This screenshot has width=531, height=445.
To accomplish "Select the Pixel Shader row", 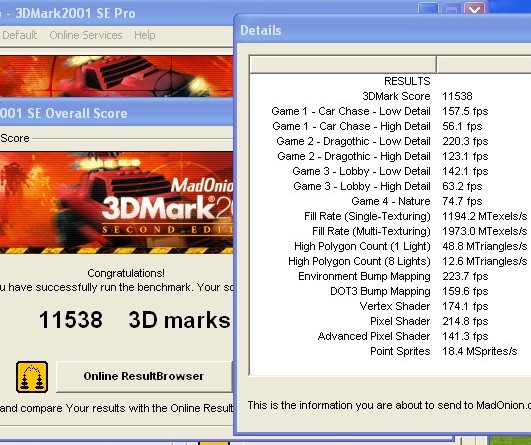I will [x=400, y=321].
